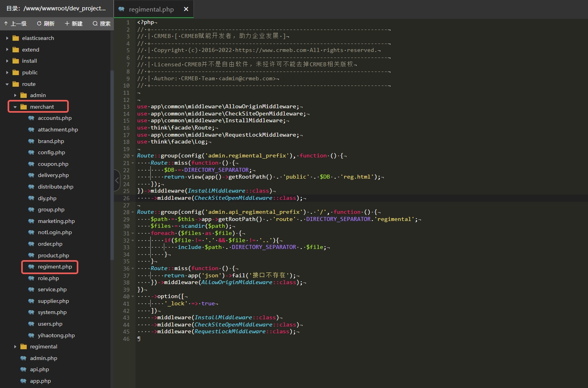
Task: Collapse the route folder arrow
Action: point(7,84)
